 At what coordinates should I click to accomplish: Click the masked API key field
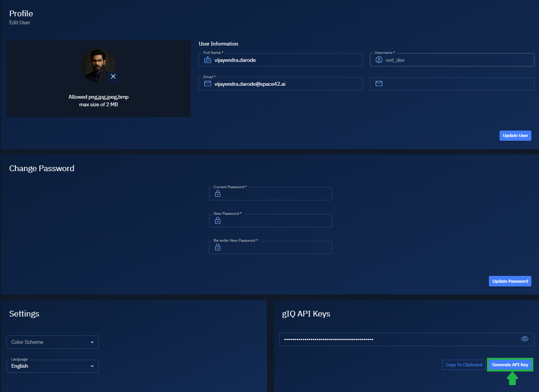click(380, 339)
